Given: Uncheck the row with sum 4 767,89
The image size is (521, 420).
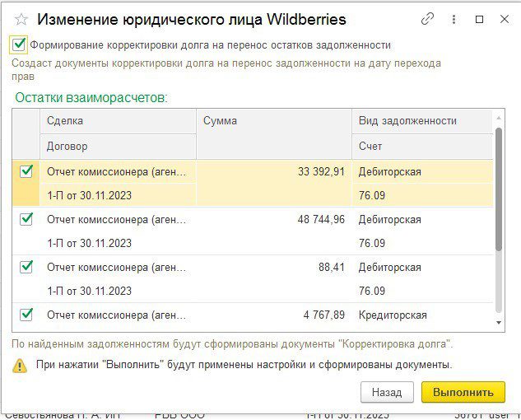Looking at the screenshot, I should (26, 315).
